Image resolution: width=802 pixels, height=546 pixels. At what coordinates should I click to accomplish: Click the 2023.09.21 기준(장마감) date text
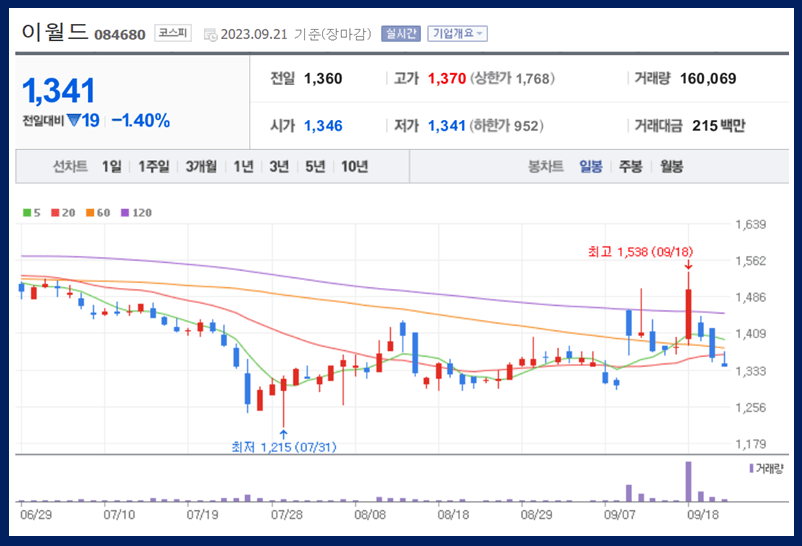(x=296, y=34)
